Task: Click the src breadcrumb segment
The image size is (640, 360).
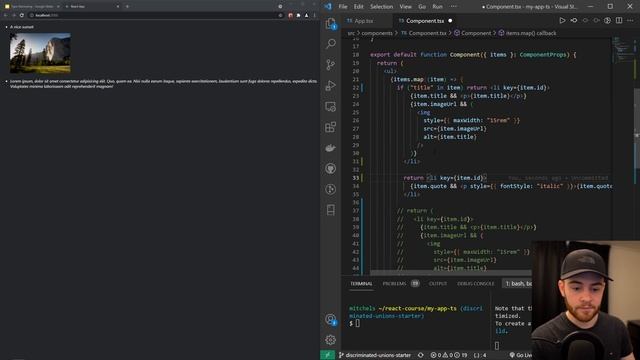Action: [x=351, y=33]
